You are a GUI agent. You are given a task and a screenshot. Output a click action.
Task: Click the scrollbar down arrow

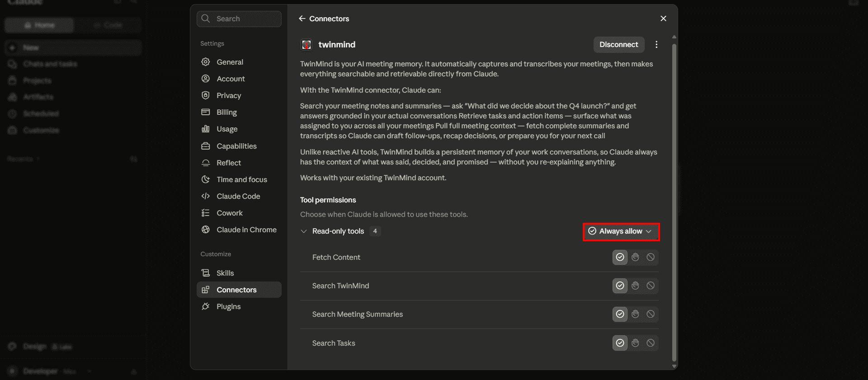(x=674, y=366)
